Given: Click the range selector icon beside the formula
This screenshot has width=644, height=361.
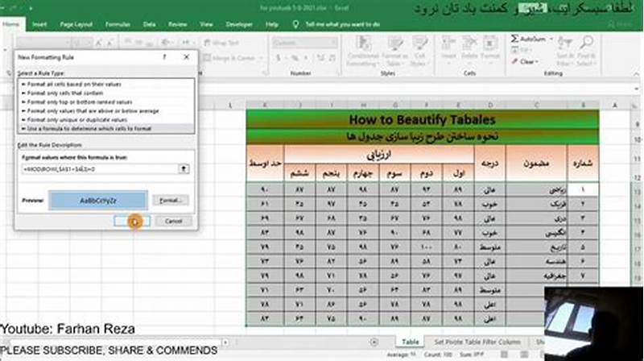Looking at the screenshot, I should point(184,169).
